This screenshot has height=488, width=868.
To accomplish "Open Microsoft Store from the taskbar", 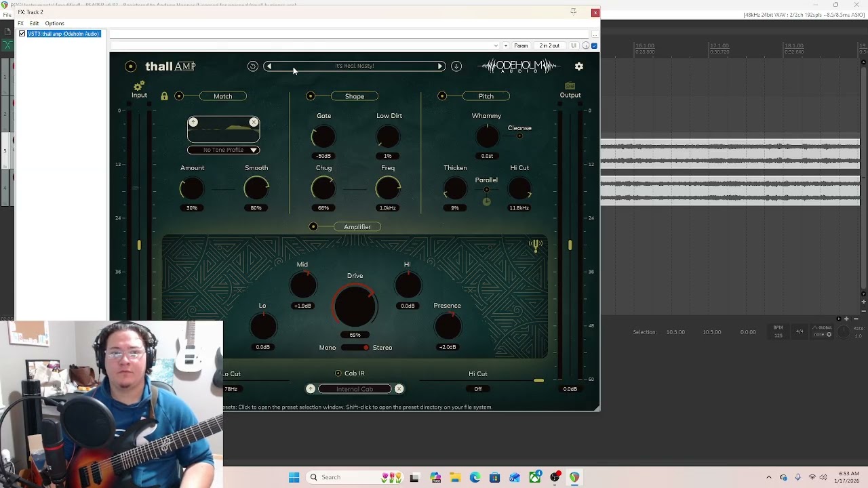I will click(x=494, y=477).
